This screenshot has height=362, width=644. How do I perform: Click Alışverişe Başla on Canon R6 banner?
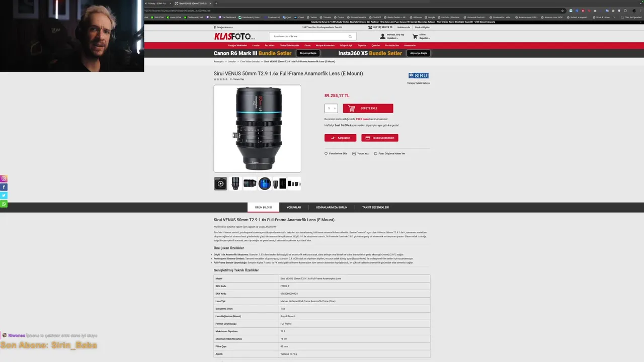click(308, 53)
